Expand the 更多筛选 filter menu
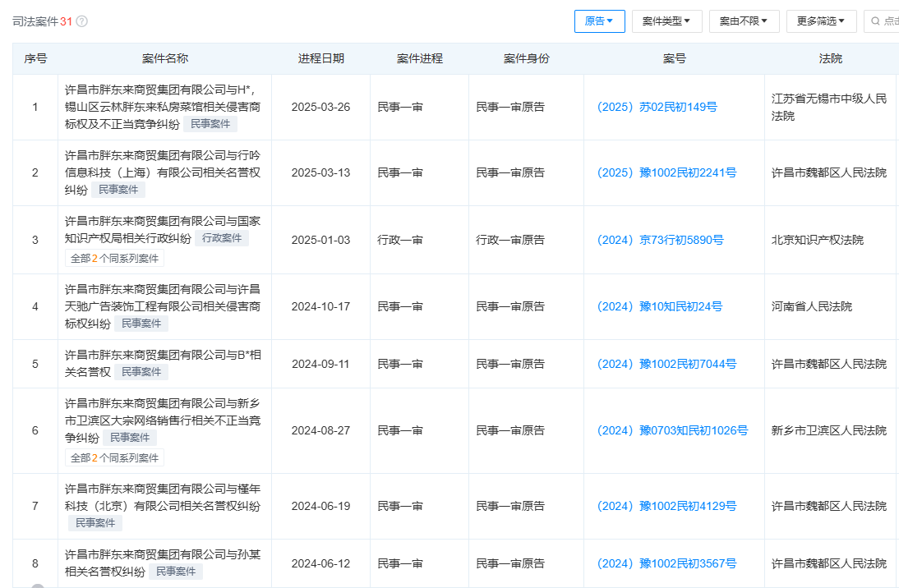This screenshot has width=899, height=588. [821, 21]
